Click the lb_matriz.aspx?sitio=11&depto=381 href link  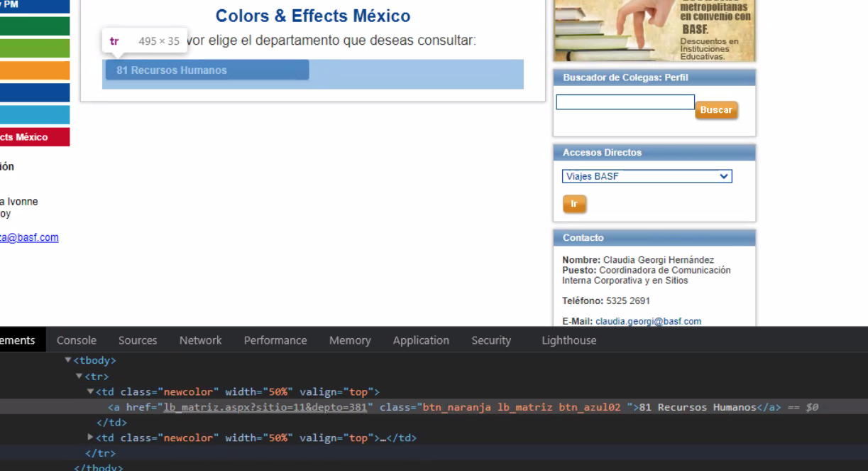coord(265,407)
